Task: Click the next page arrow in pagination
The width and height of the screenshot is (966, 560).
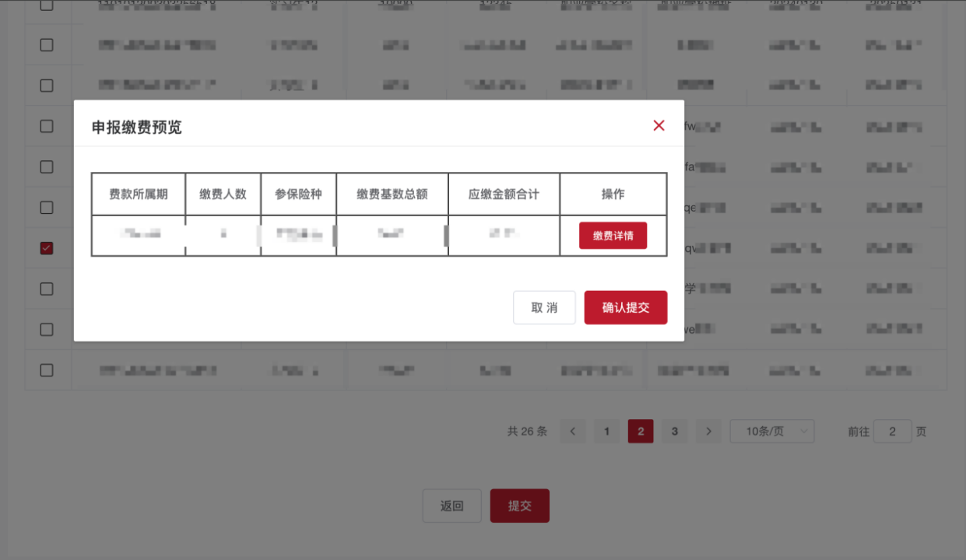Action: pyautogui.click(x=708, y=431)
